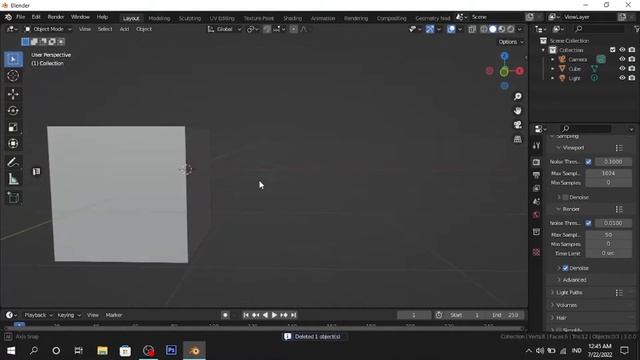Hide the Camera in viewport
This screenshot has width=640, height=360.
tap(622, 59)
